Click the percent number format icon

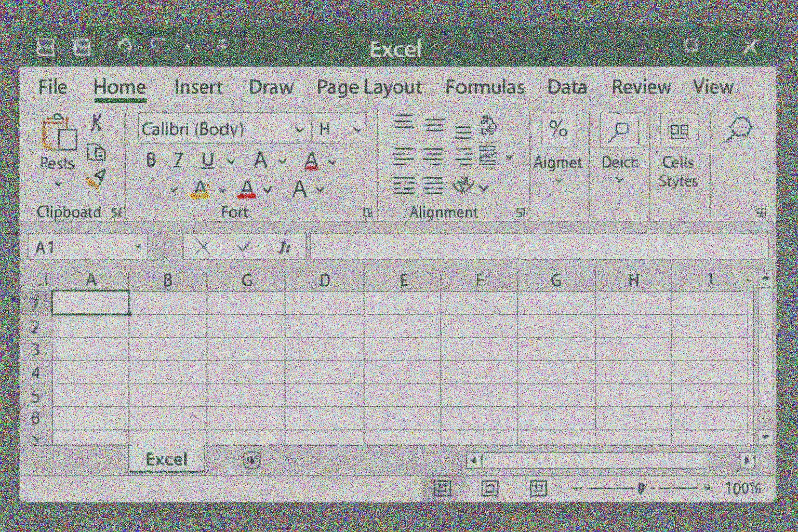[558, 128]
